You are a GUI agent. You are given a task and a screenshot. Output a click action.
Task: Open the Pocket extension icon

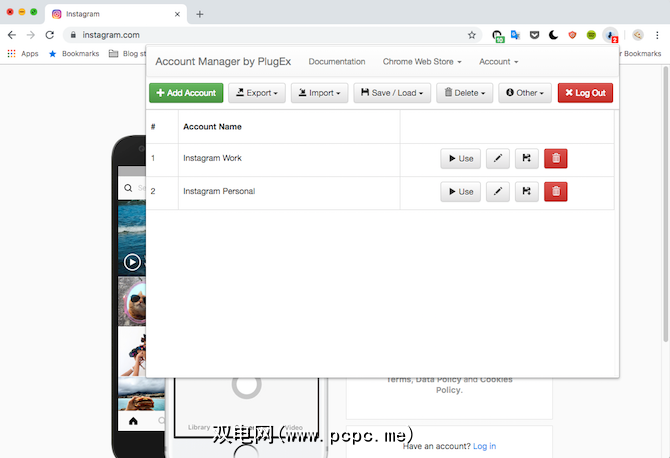(534, 35)
